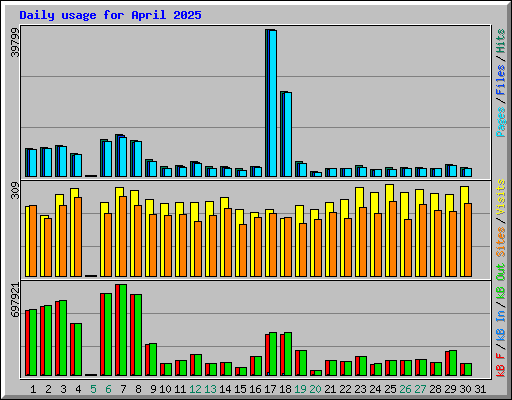The image size is (512, 400).
Task: Click the green kB bar for day 7
Action: (123, 330)
